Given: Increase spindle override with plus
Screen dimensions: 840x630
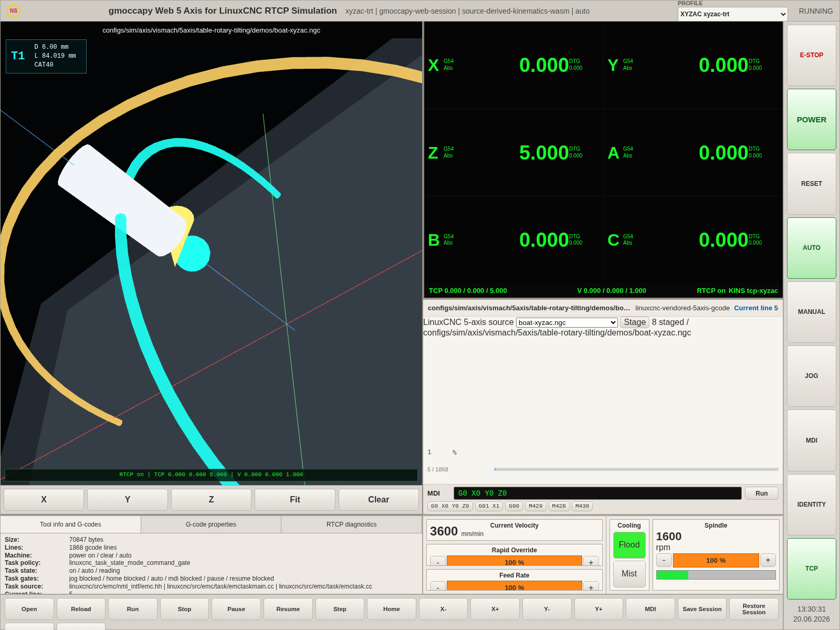Looking at the screenshot, I should click(x=768, y=560).
